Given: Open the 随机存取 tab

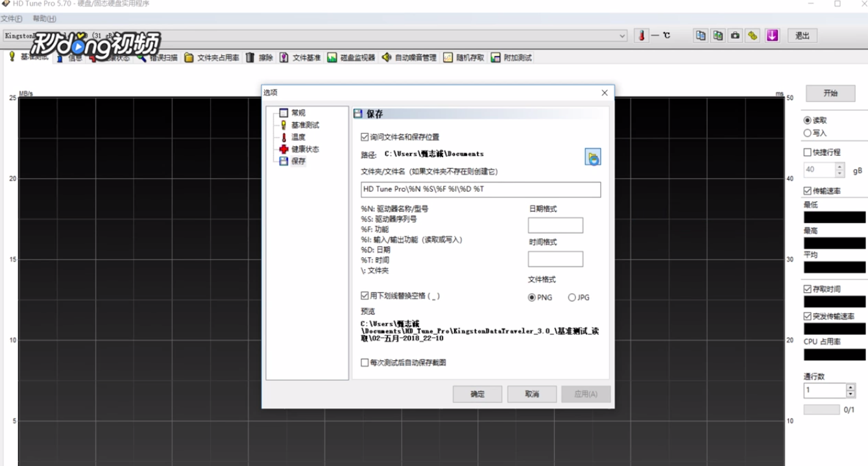Looking at the screenshot, I should coord(464,58).
